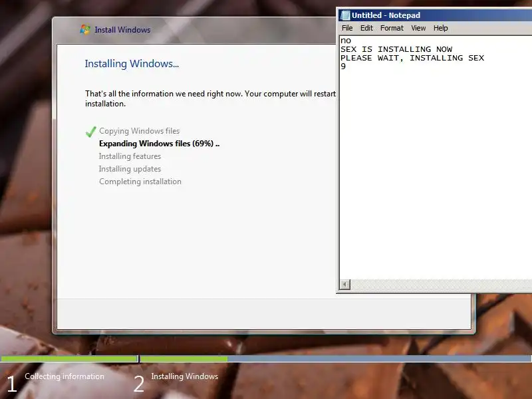Click the 'Install Windows' title text
The height and width of the screenshot is (399, 532).
tap(122, 30)
